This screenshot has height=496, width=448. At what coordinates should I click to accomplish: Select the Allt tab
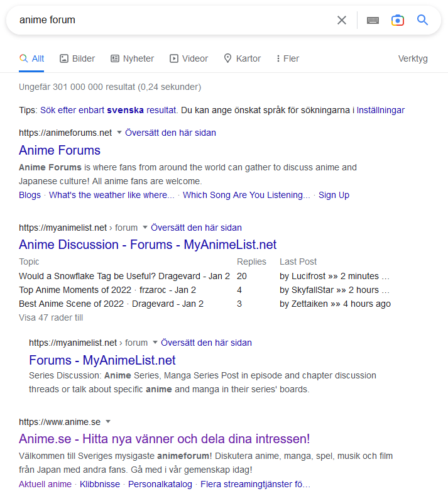click(x=31, y=58)
